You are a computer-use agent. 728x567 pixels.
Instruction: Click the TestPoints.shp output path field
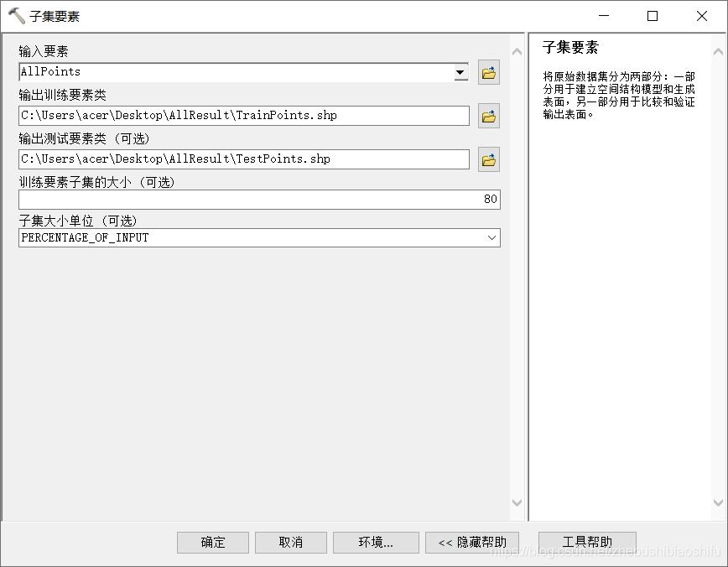tap(244, 159)
